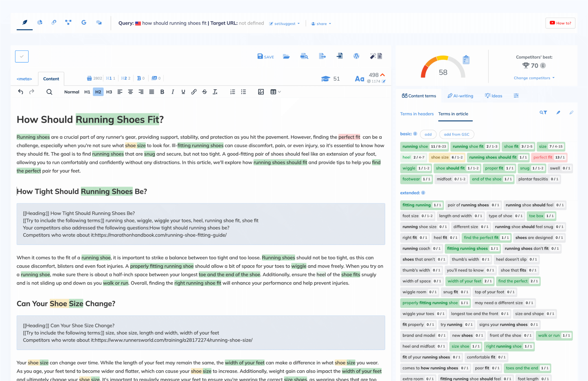Open the document folder icon
This screenshot has width=588, height=381.
286,57
